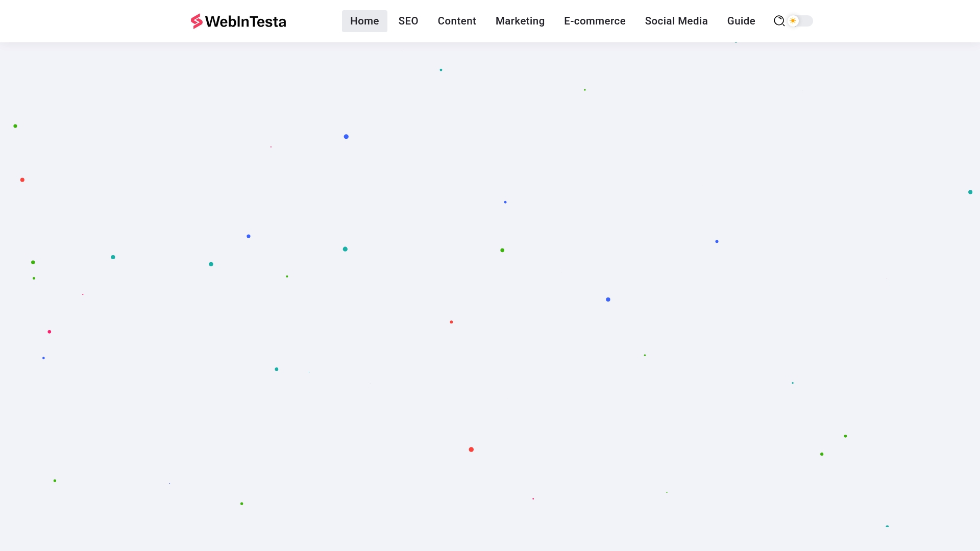The width and height of the screenshot is (980, 551).
Task: Select the Marketing menu item
Action: coord(520,21)
